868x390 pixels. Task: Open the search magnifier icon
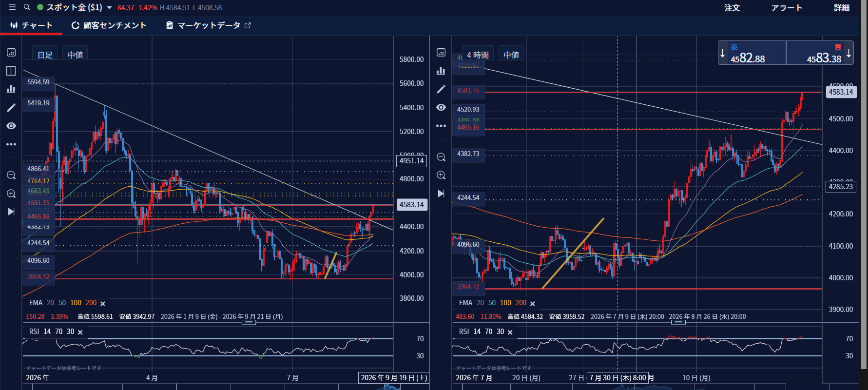click(27, 7)
